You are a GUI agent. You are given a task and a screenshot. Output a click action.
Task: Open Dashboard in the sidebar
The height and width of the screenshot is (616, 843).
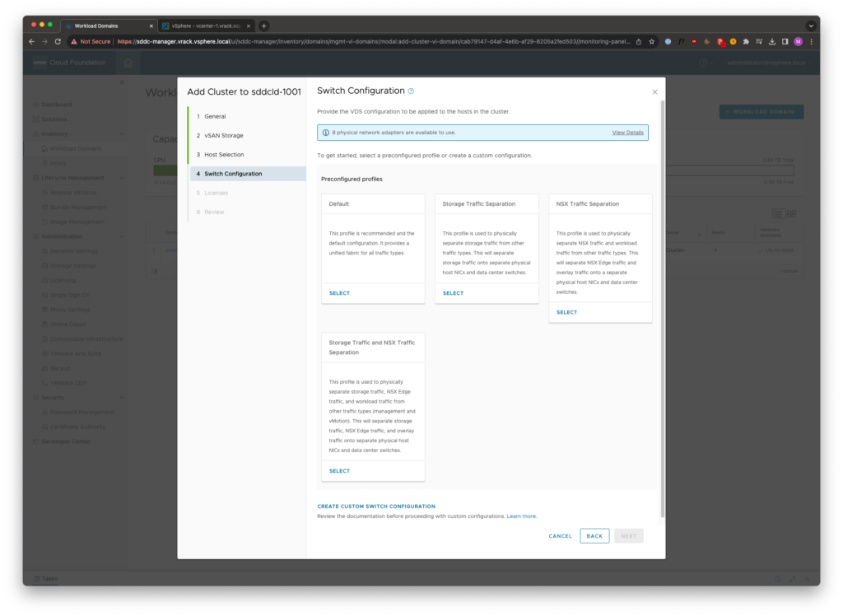(x=57, y=105)
